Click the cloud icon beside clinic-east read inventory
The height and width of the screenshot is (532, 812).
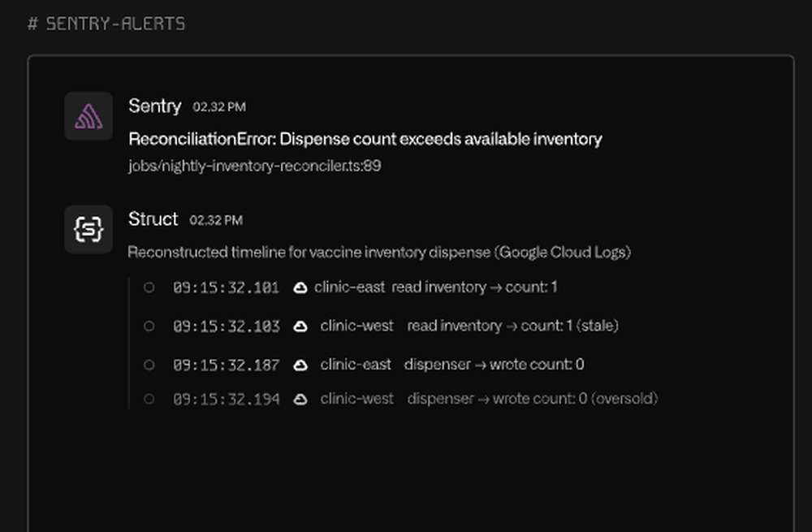tap(300, 286)
